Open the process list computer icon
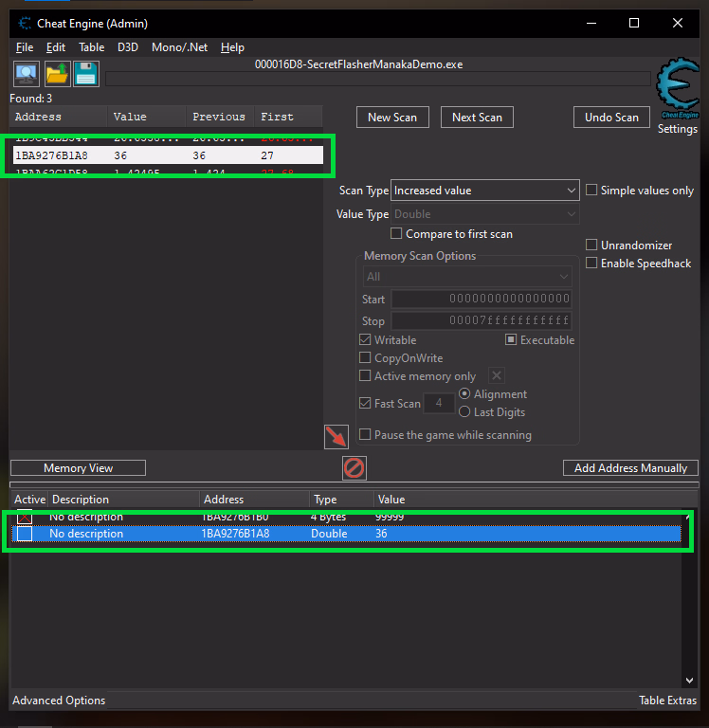 [x=26, y=73]
